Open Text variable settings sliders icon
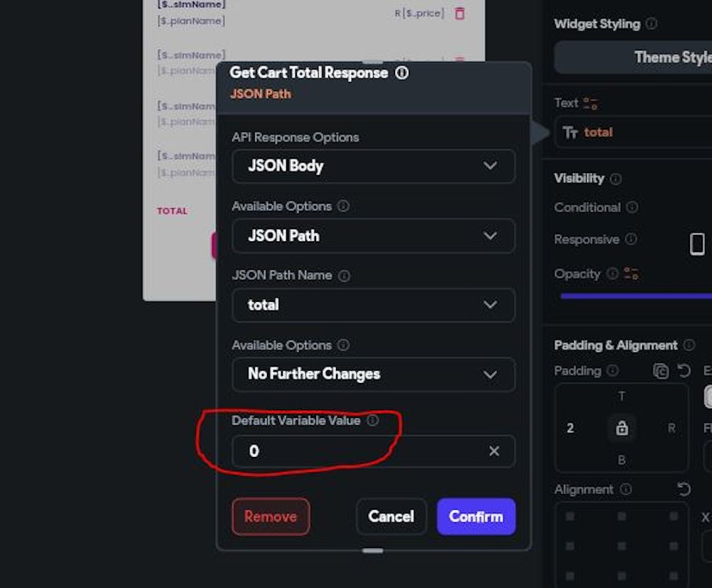712x588 pixels. 590,103
